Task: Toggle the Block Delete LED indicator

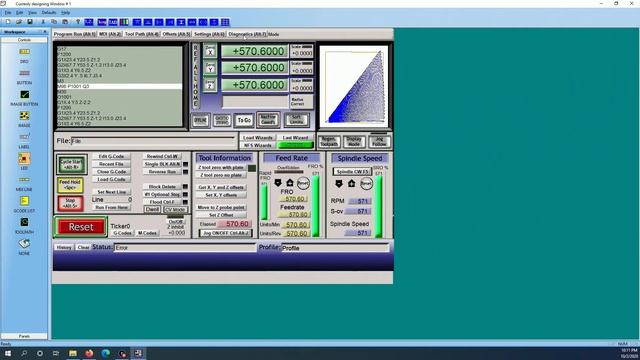Action: point(185,187)
